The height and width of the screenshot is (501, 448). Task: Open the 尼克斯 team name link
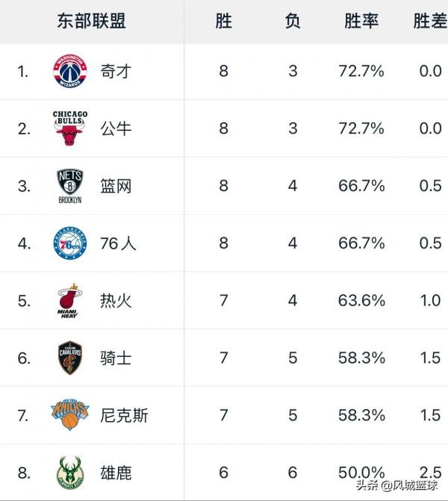tap(124, 415)
